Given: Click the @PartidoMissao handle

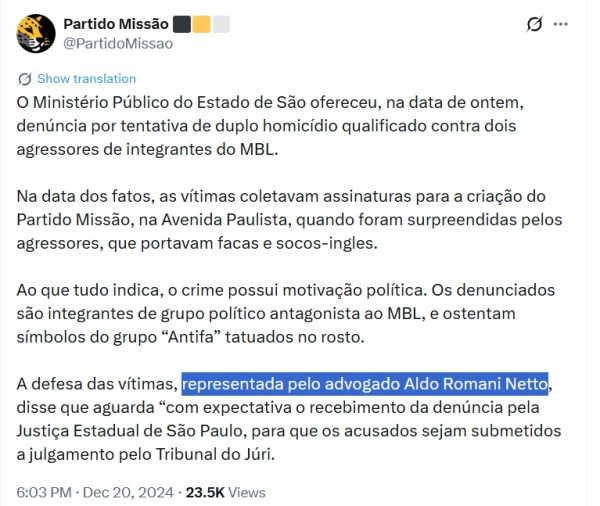Looking at the screenshot, I should (x=118, y=43).
